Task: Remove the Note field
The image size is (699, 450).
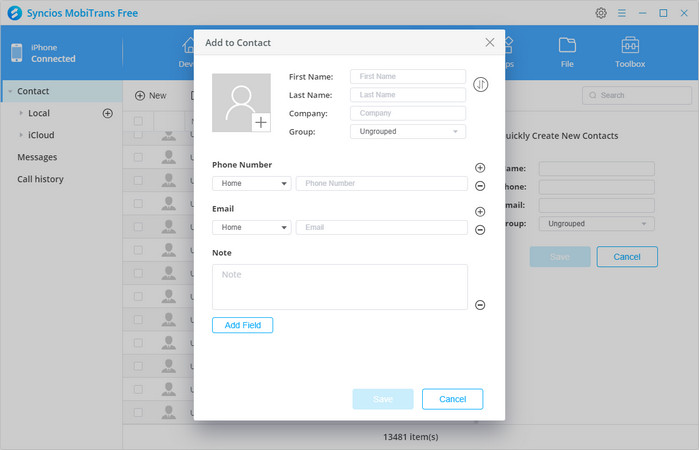Action: [480, 305]
